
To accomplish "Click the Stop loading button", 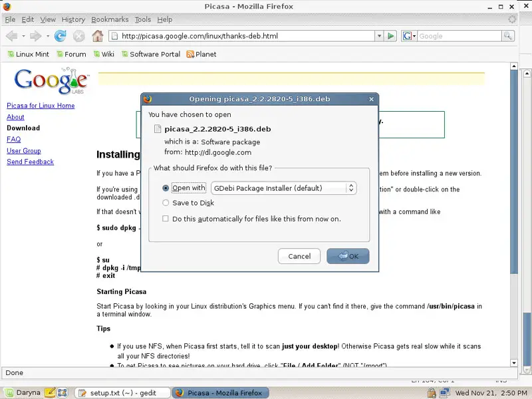I will 78,36.
